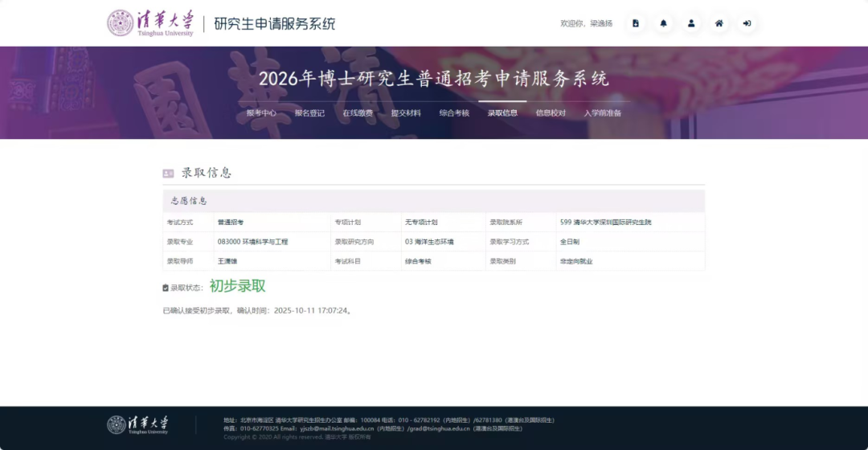This screenshot has height=450, width=868.
Task: Click the logout arrow icon
Action: [x=747, y=23]
